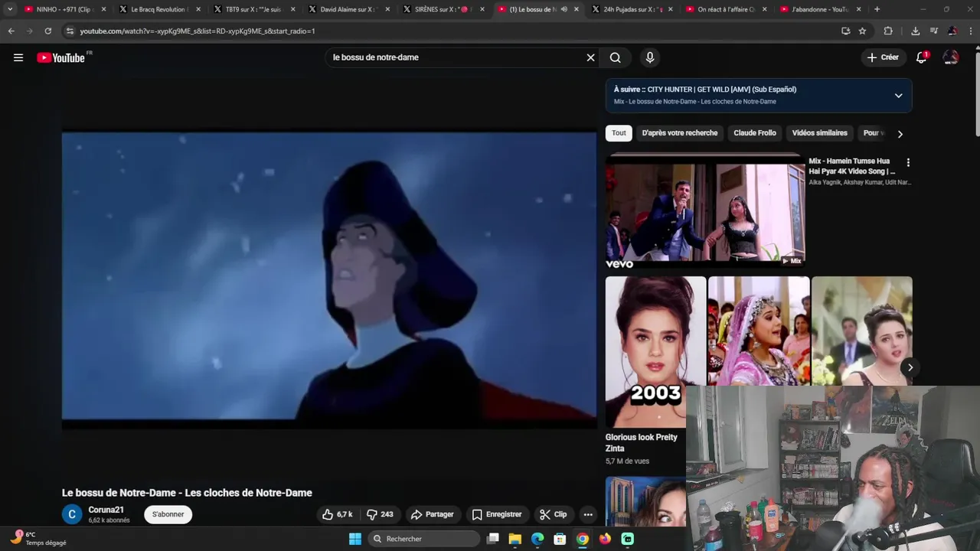The height and width of the screenshot is (551, 980).
Task: Open Chrome extensions puzzle icon
Action: pos(888,31)
